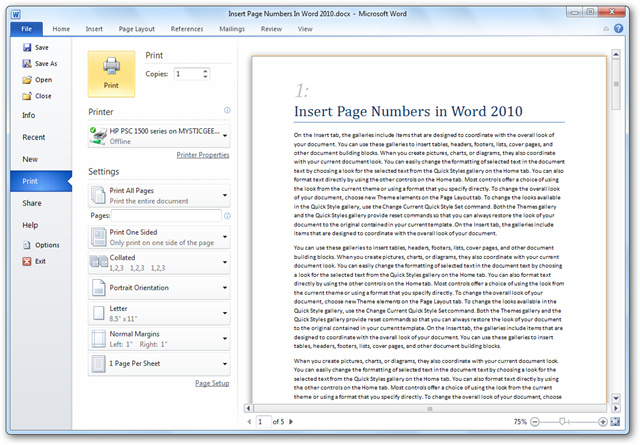Click the Save disk icon
Image resolution: width=640 pixels, height=445 pixels.
click(27, 47)
